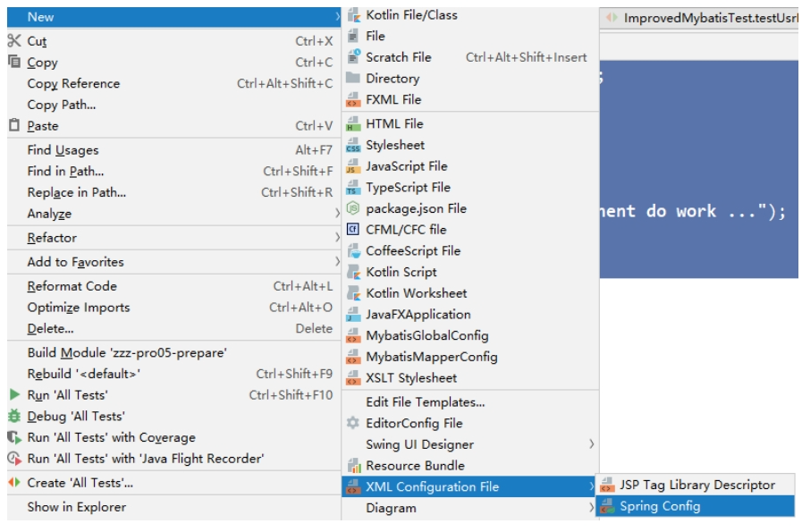802x532 pixels.
Task: Click the Run with Coverage shield icon
Action: click(x=14, y=437)
